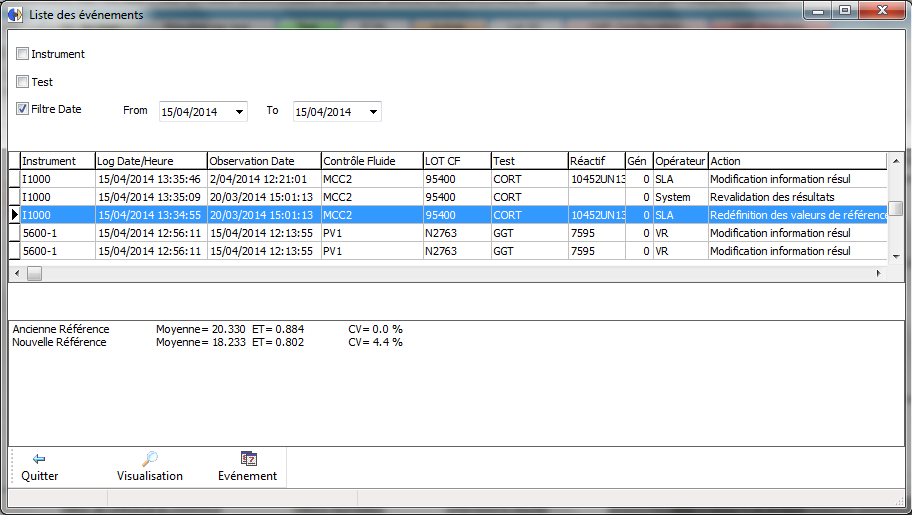
Task: Minimize the Liste des événements window
Action: tap(818, 11)
